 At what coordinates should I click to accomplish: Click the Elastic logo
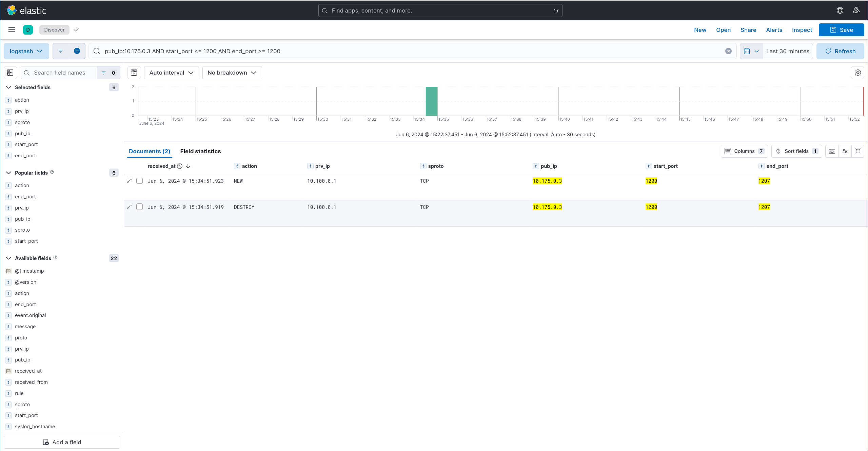pos(26,11)
